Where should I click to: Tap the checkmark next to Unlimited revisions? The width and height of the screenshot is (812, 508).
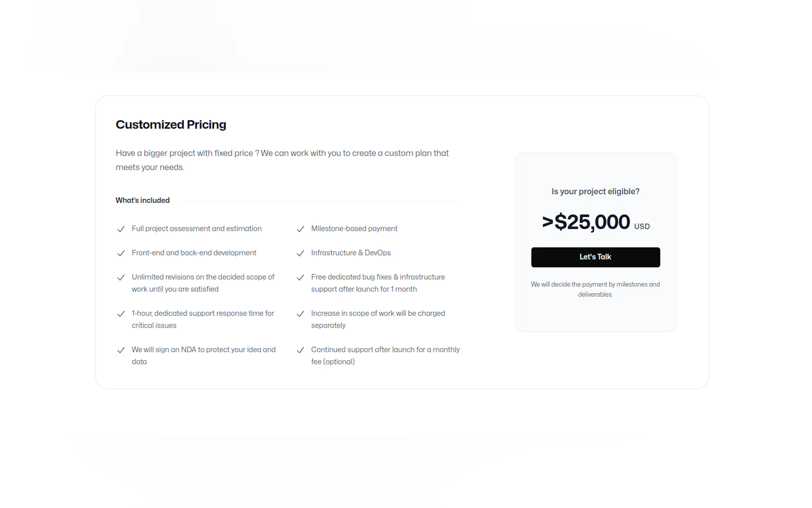121,278
